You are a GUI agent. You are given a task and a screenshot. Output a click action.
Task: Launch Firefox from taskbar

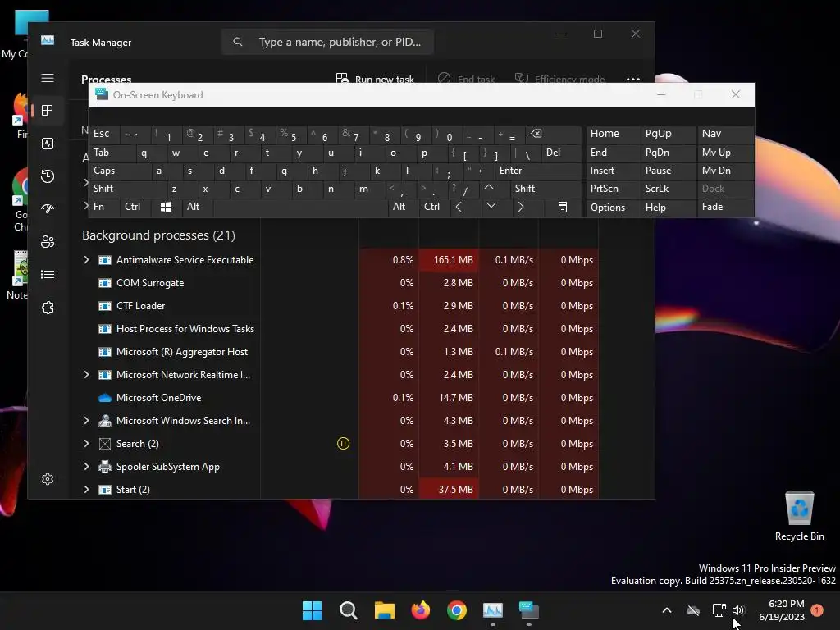tap(421, 610)
